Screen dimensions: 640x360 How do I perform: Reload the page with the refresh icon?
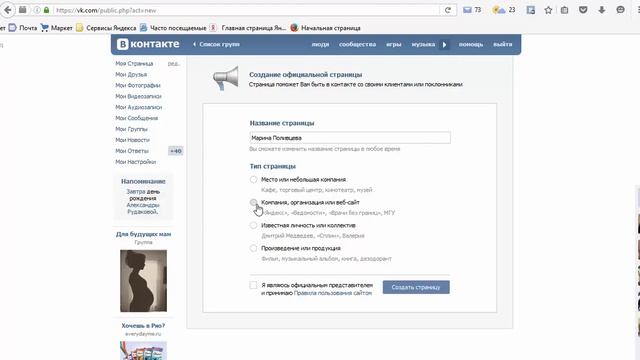tap(448, 10)
